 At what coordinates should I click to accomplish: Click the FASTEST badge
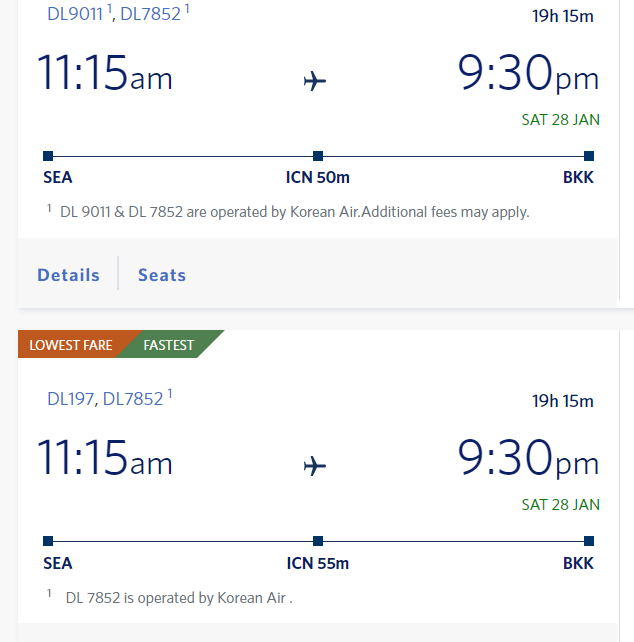tap(169, 345)
